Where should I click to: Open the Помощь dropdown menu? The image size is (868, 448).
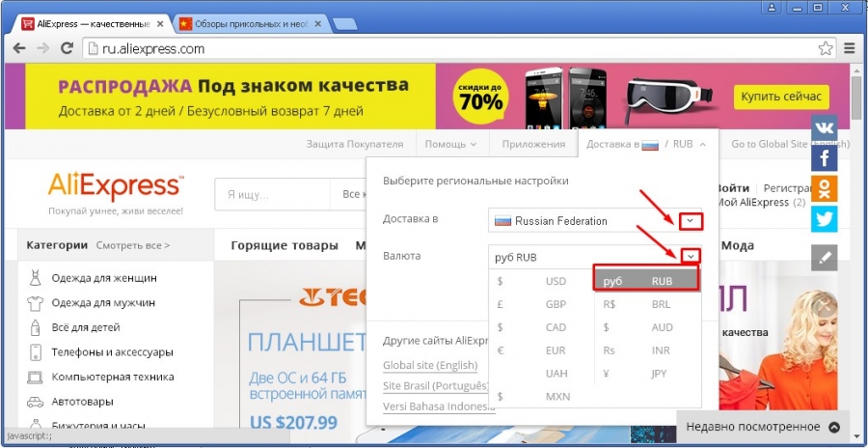click(450, 144)
